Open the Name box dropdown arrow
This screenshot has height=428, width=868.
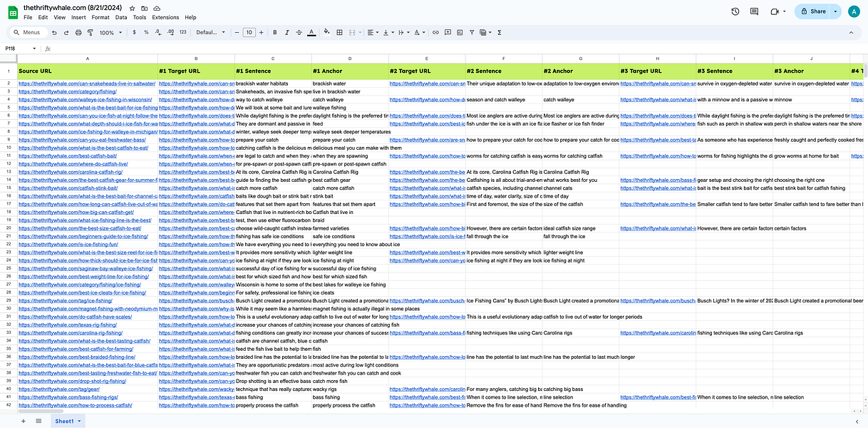36,49
